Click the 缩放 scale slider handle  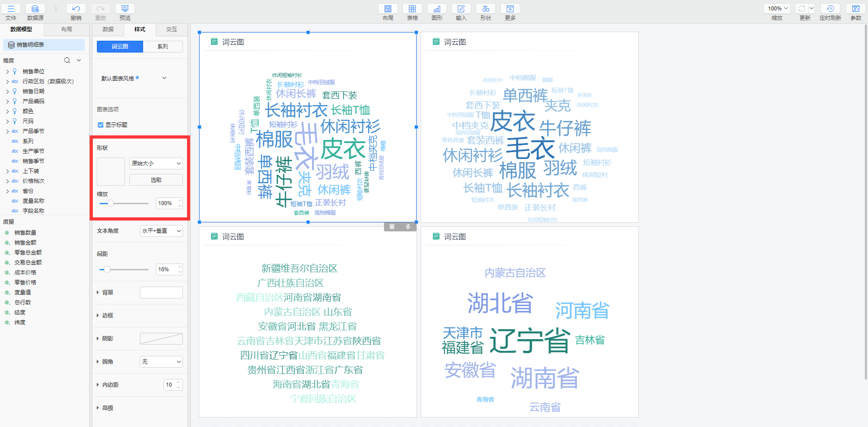click(x=110, y=203)
